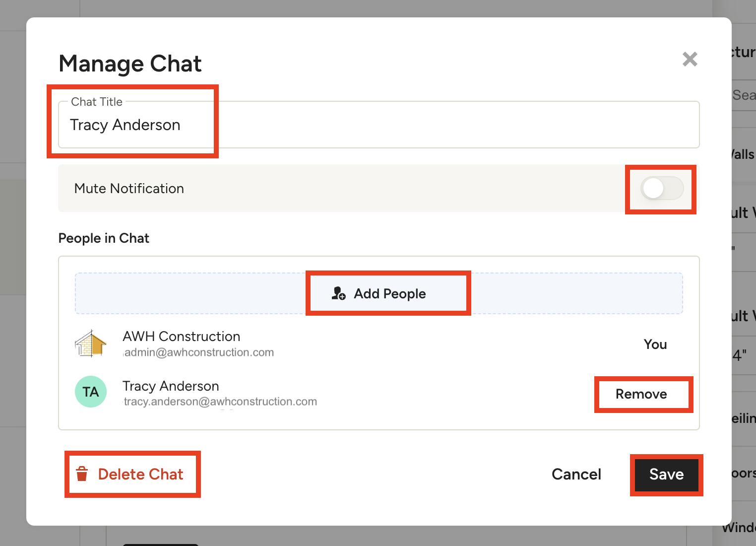Image resolution: width=756 pixels, height=546 pixels.
Task: Click the tracy.anderson@awhconstruction.com email address
Action: (x=220, y=402)
